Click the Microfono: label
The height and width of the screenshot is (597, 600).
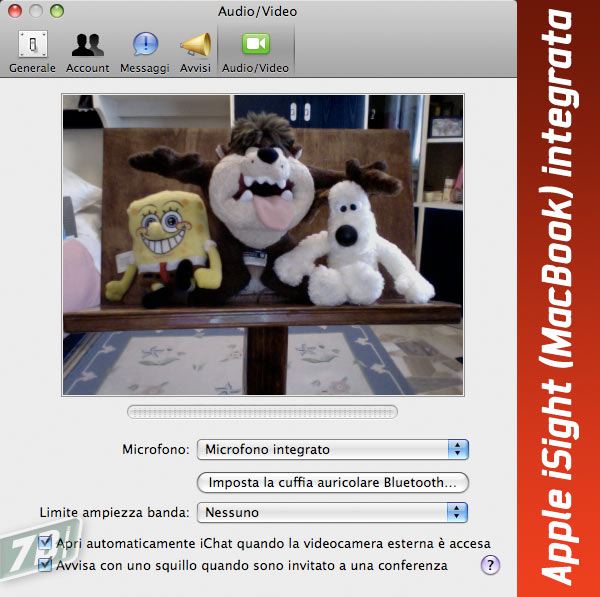(156, 449)
